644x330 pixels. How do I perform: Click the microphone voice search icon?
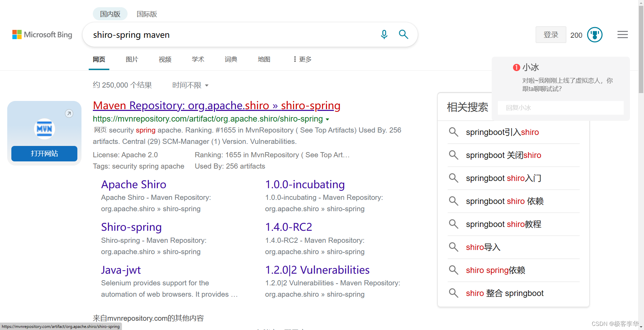[x=384, y=35]
